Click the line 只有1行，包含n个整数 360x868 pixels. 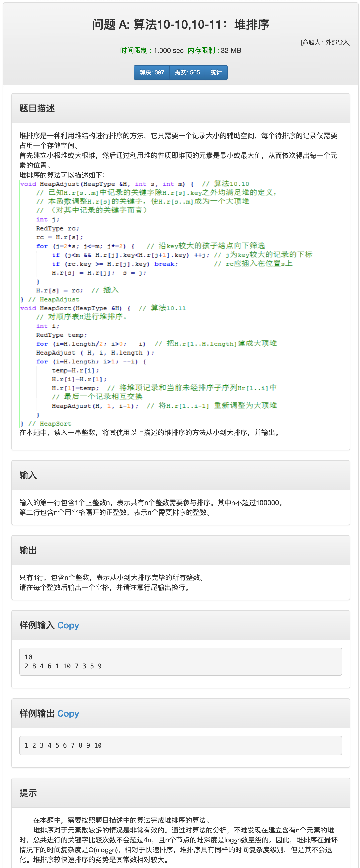113,578
